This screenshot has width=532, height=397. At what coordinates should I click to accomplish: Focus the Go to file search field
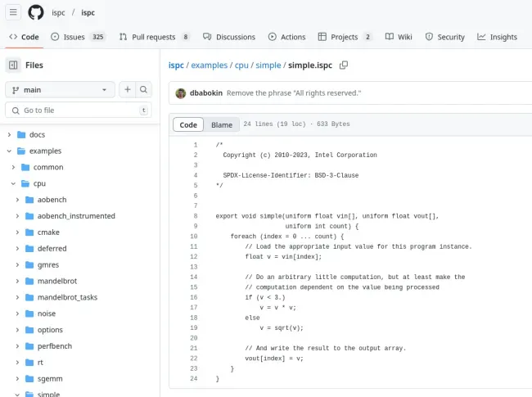click(x=79, y=111)
